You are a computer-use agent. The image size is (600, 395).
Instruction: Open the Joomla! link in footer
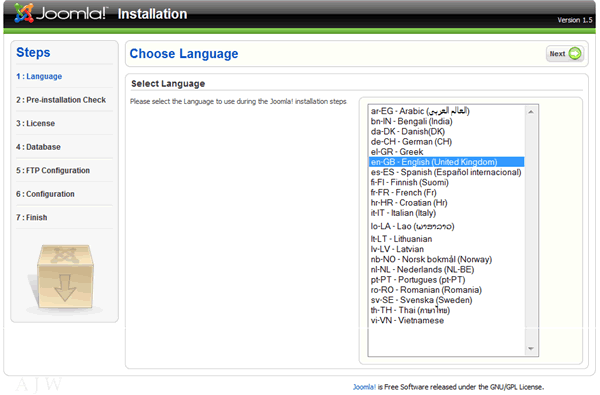(364, 387)
